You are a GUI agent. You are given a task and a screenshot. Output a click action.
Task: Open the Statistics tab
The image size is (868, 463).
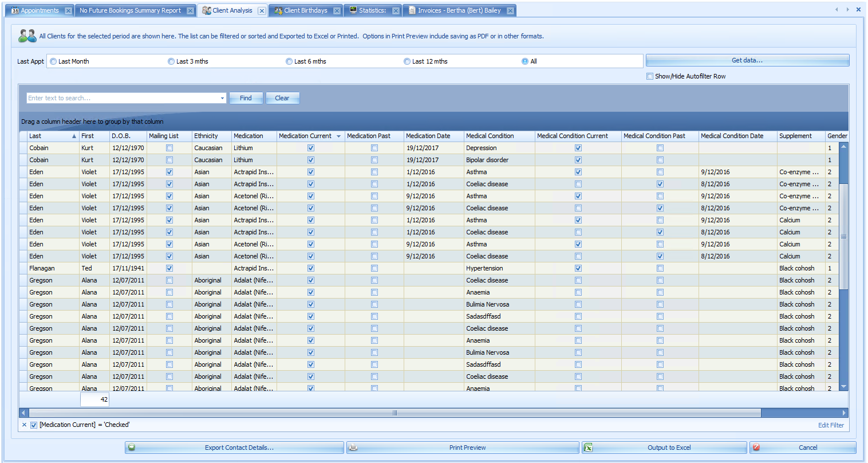(x=372, y=11)
